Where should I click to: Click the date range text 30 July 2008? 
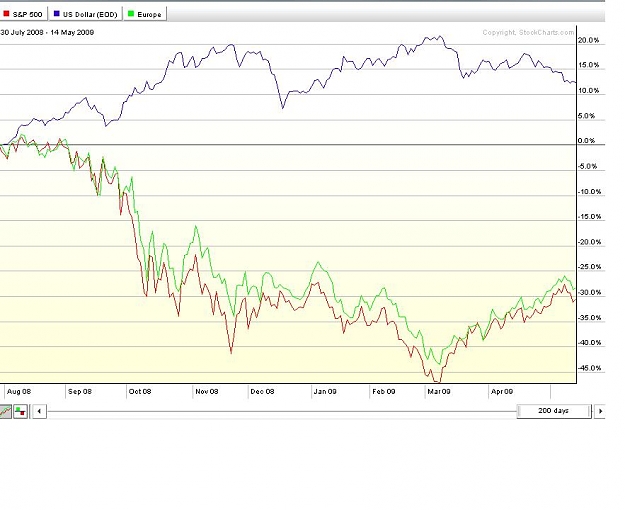22,32
